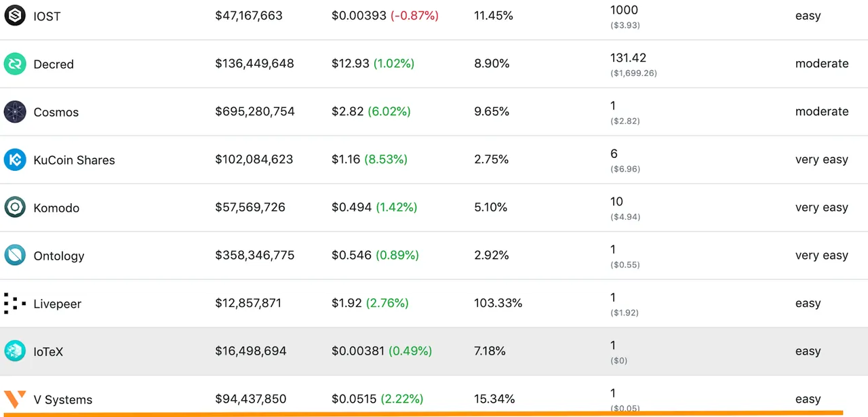Open the Cosmos coin name
868x417 pixels.
click(56, 113)
